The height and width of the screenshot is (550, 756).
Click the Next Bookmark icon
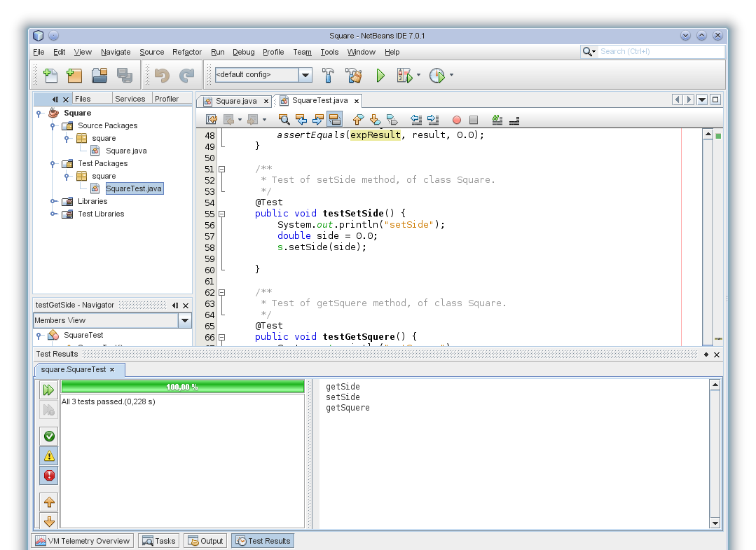pyautogui.click(x=375, y=120)
